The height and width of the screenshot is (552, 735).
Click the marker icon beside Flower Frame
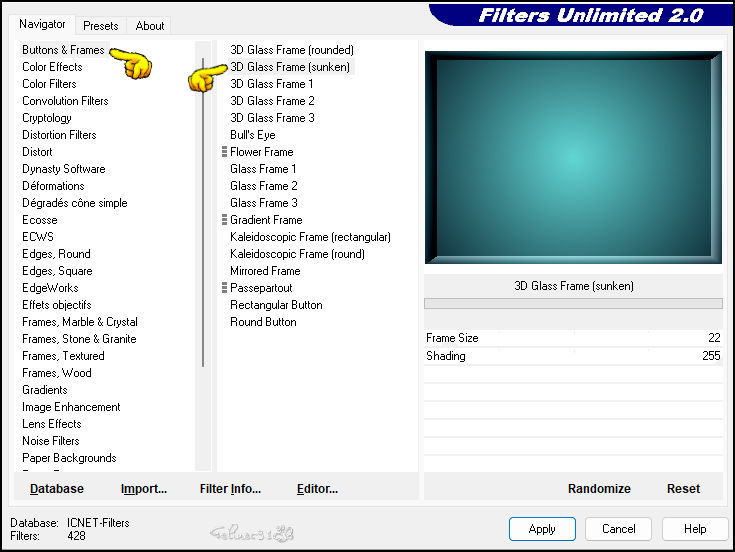[225, 152]
